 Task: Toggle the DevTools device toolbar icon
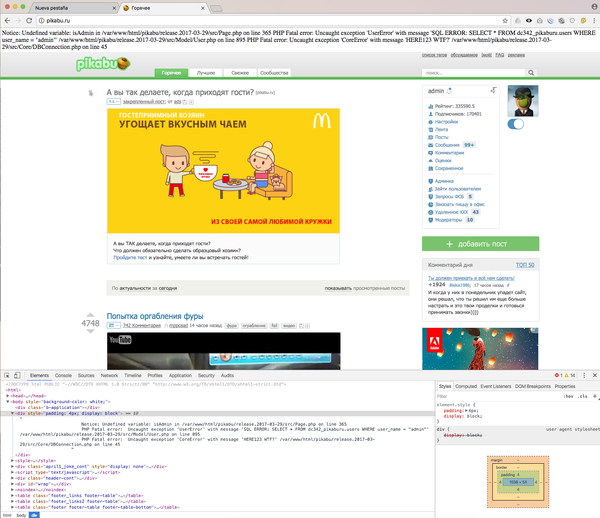coord(18,375)
